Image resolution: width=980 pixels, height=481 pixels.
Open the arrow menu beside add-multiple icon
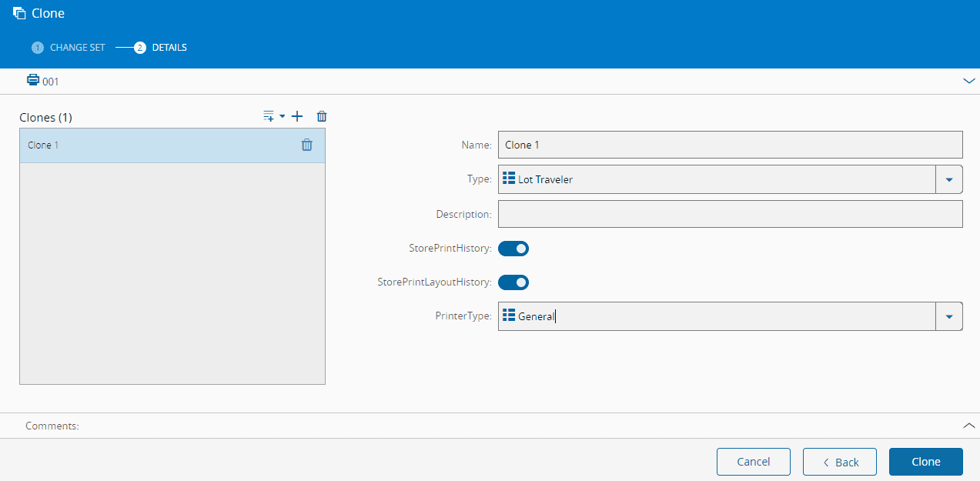[x=283, y=116]
